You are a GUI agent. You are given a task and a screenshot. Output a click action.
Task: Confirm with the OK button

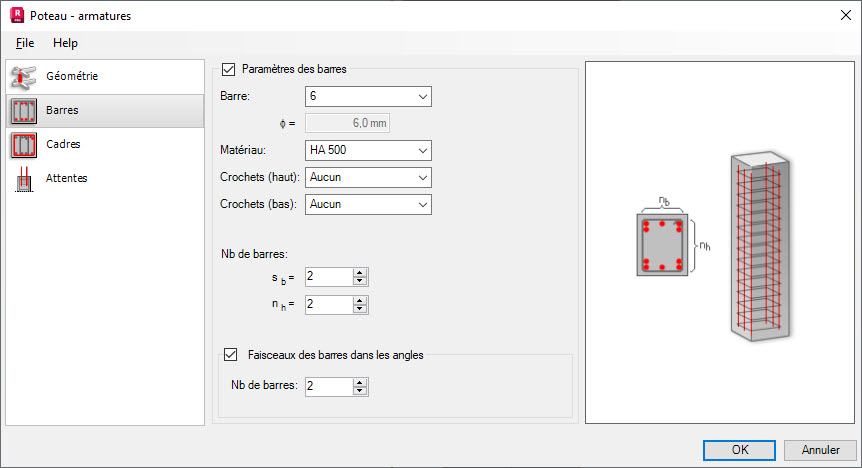[739, 450]
